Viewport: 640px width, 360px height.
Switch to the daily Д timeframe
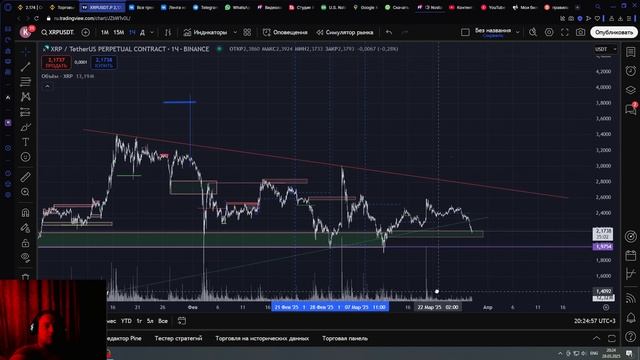pos(142,32)
